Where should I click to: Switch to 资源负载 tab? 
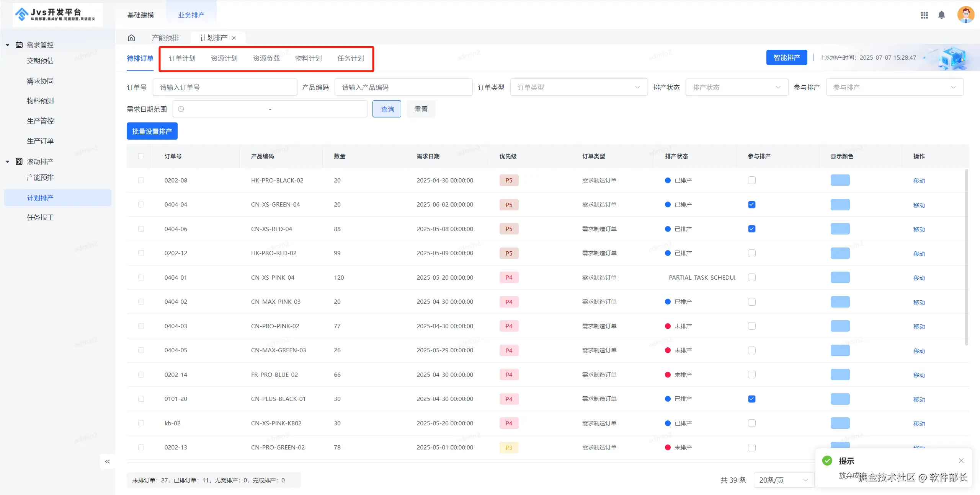266,58
